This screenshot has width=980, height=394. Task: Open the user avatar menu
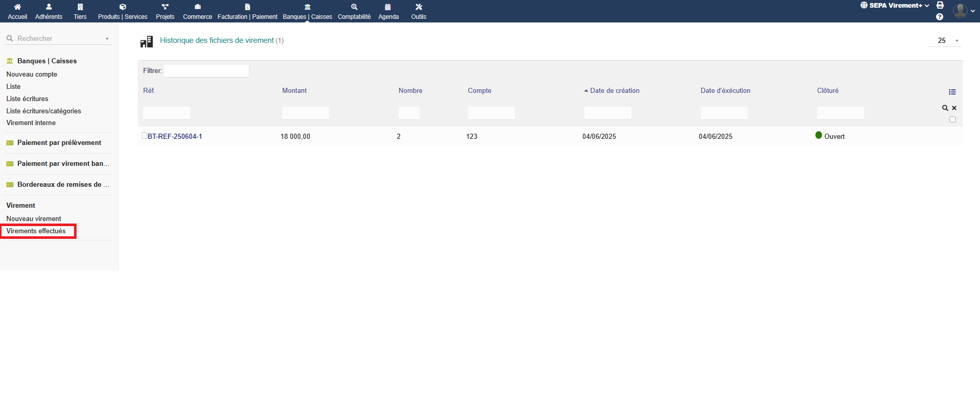963,11
